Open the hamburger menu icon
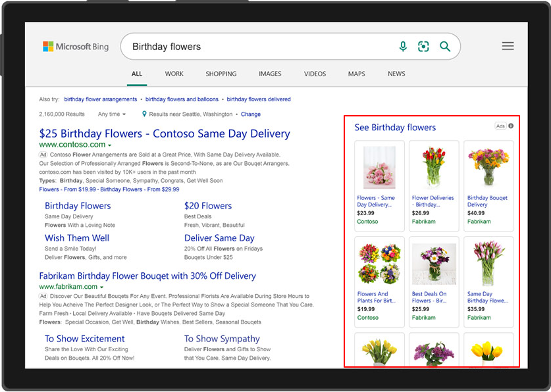The height and width of the screenshot is (392, 551). [508, 46]
